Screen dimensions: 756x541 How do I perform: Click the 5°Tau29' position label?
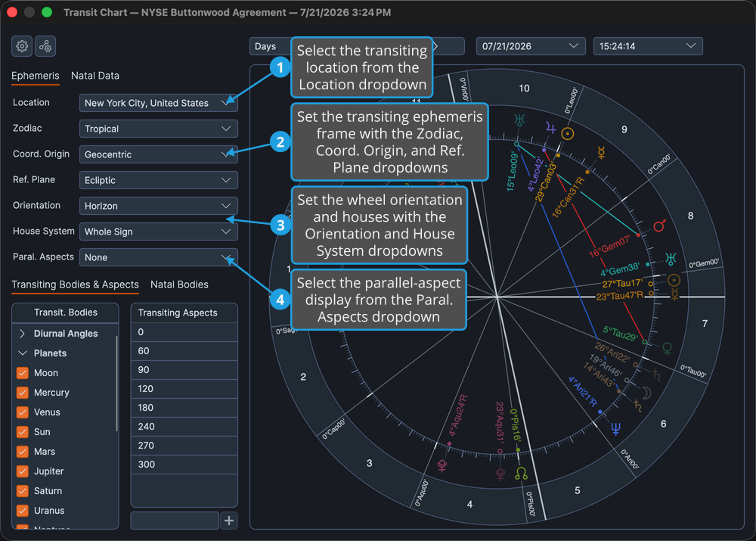pos(621,334)
